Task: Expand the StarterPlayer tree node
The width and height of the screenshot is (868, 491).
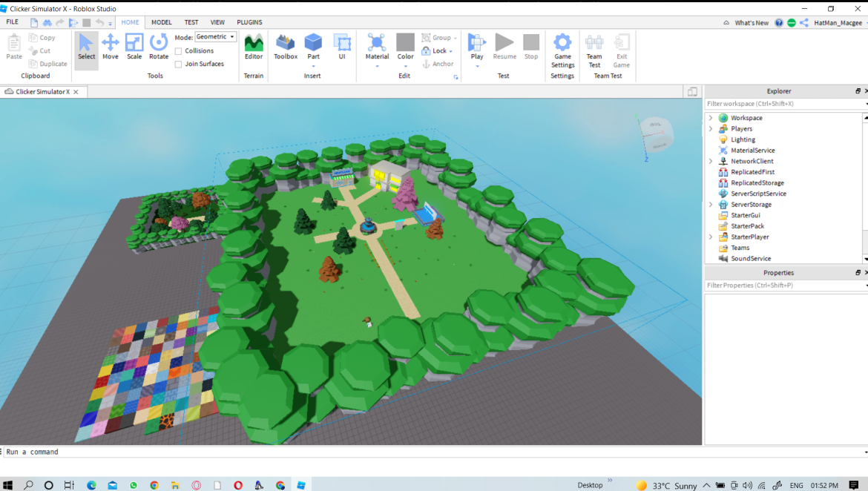Action: (711, 237)
